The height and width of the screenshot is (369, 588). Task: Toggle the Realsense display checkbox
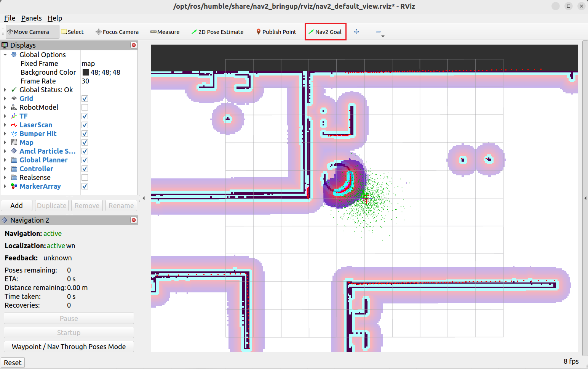[x=85, y=178]
